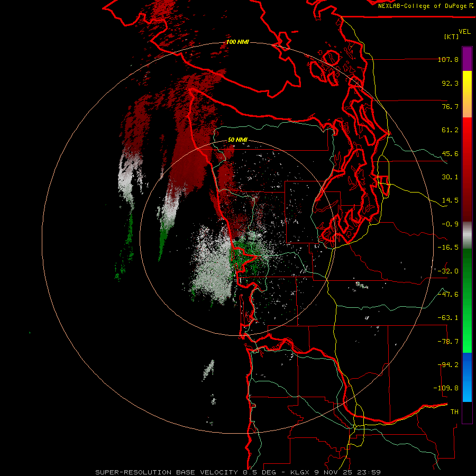Image resolution: width=476 pixels, height=476 pixels.
Task: Select the -32.0 scale value
Action: 448,271
